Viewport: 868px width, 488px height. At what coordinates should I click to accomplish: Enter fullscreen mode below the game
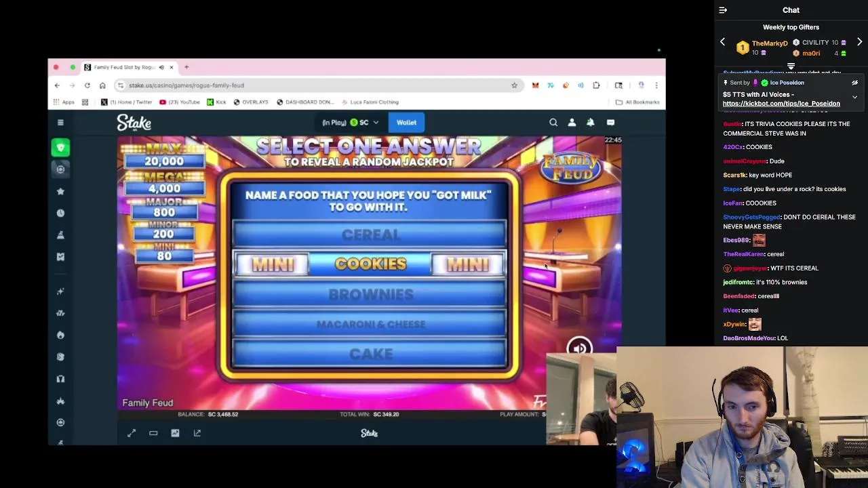pos(132,433)
